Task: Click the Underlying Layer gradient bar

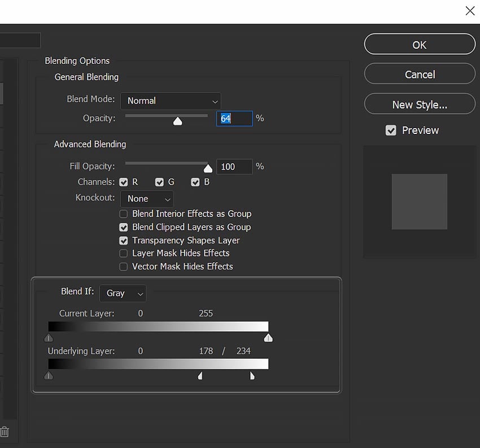Action: click(159, 364)
